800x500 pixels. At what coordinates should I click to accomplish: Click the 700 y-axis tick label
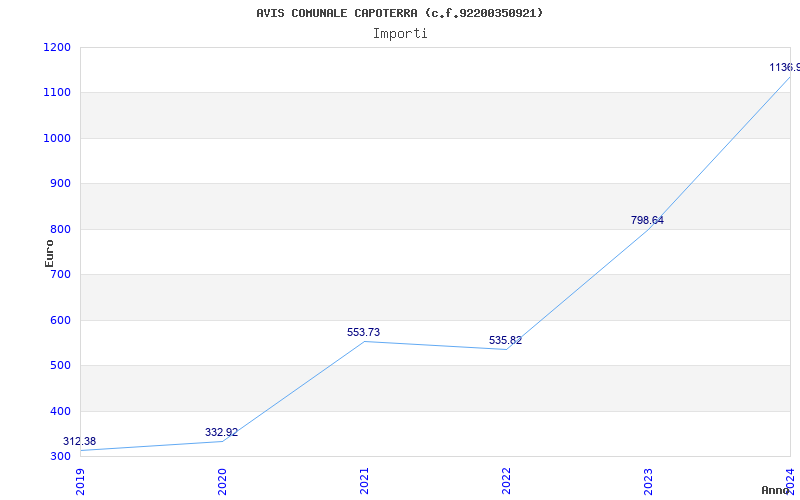pos(60,274)
